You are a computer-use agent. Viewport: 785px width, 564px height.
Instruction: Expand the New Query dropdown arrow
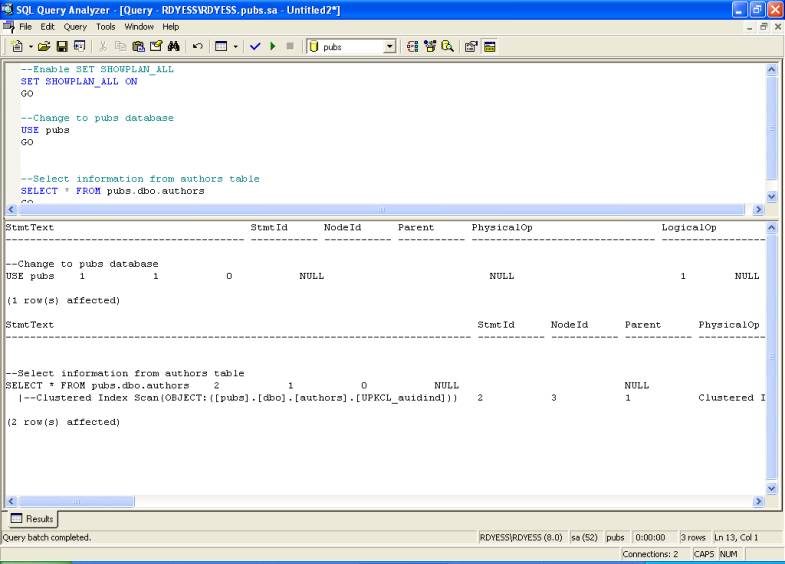tap(30, 46)
